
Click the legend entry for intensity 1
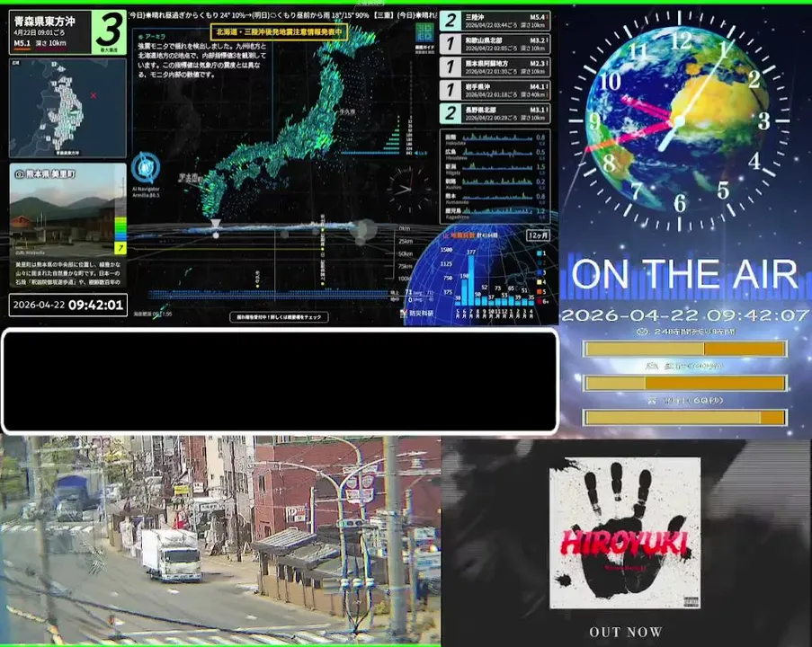pos(541,253)
